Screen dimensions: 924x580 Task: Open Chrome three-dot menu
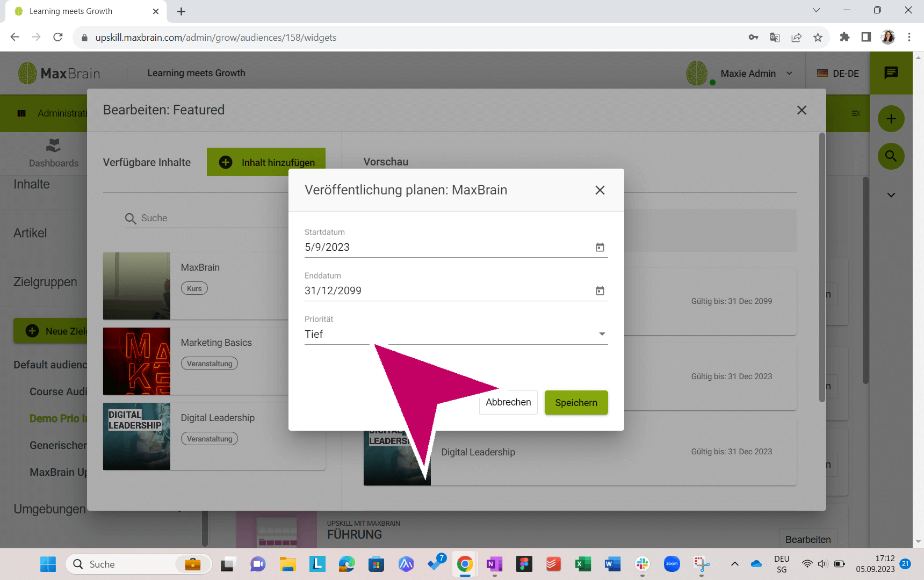pyautogui.click(x=909, y=37)
